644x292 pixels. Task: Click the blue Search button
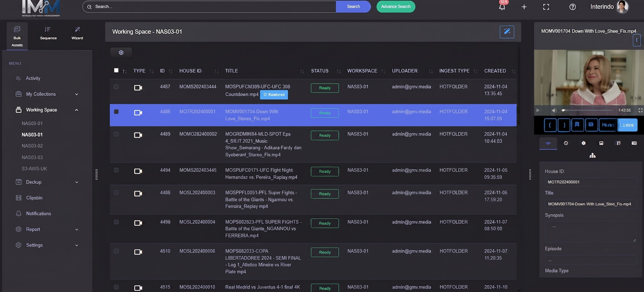353,7
